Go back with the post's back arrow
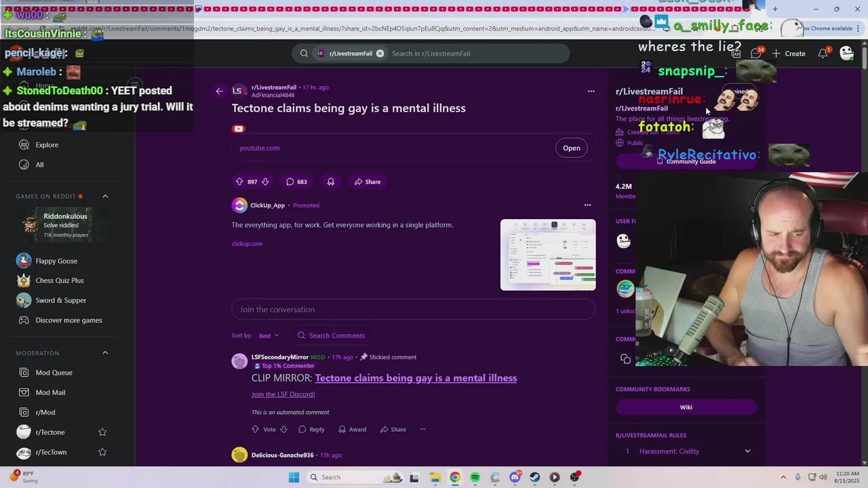868x488 pixels. click(219, 91)
